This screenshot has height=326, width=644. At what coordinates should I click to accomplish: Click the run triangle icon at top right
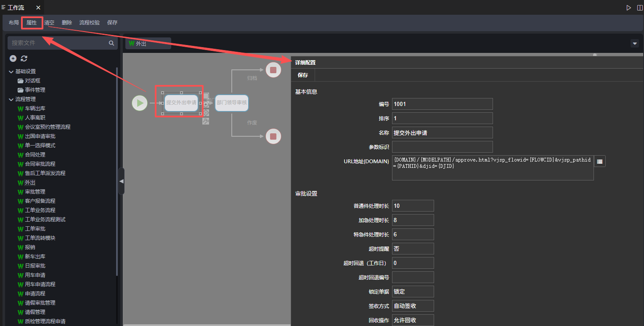click(x=628, y=8)
